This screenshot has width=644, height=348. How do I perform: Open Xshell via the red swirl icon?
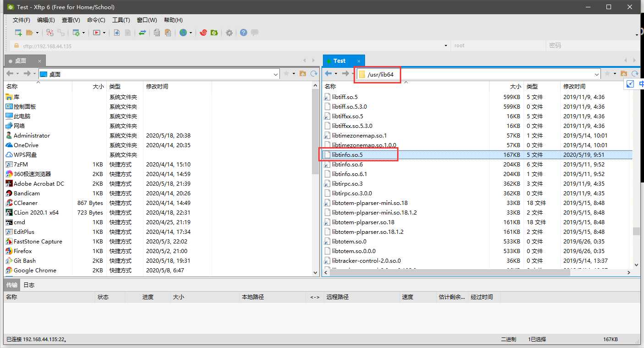[203, 33]
